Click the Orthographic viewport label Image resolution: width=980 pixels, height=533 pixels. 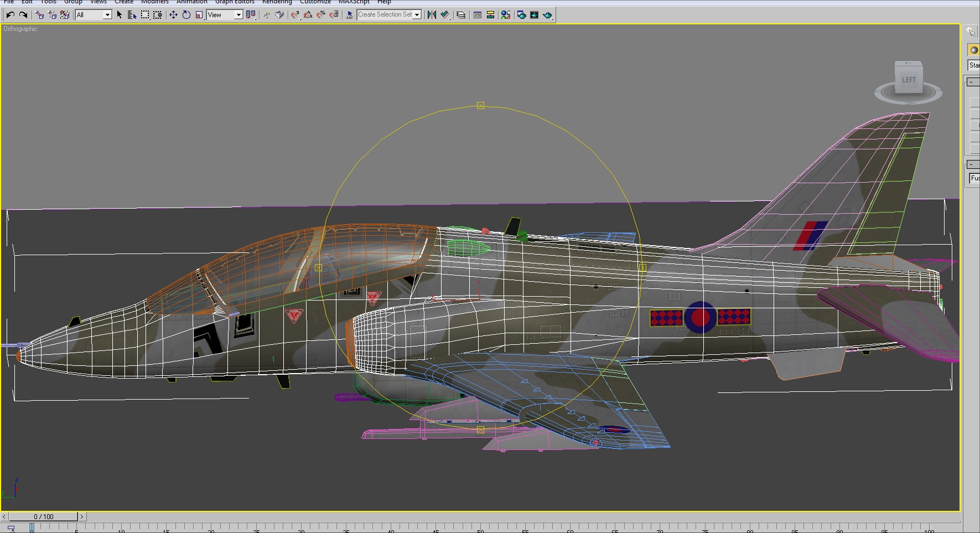[20, 29]
